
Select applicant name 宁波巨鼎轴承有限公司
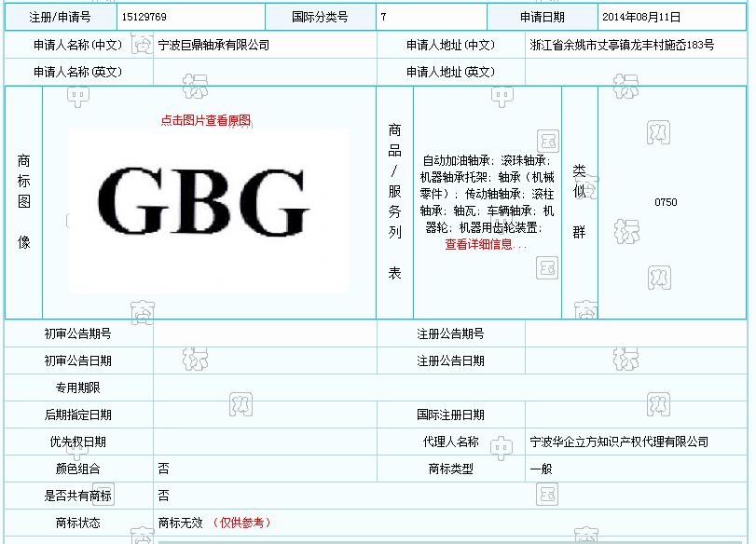(x=213, y=45)
